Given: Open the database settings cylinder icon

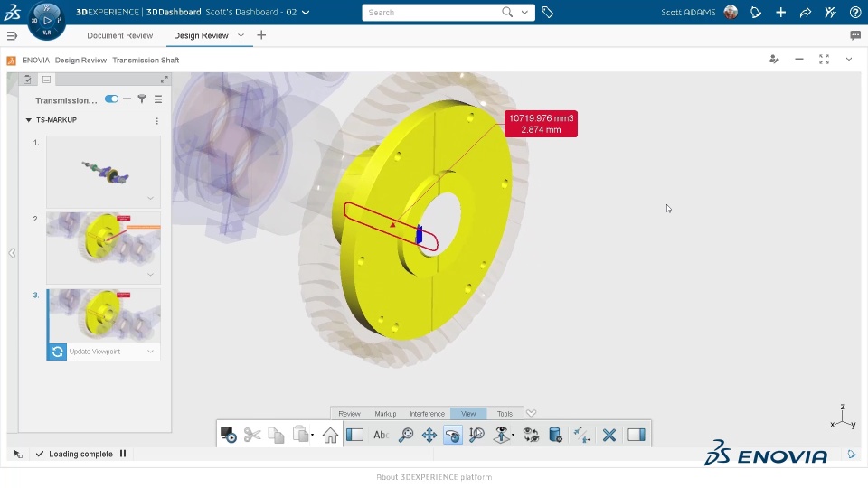Looking at the screenshot, I should coord(555,435).
